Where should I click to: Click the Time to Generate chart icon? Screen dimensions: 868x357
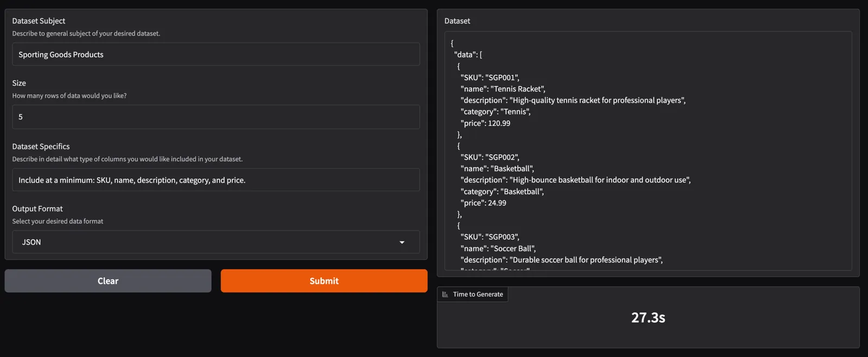(445, 294)
